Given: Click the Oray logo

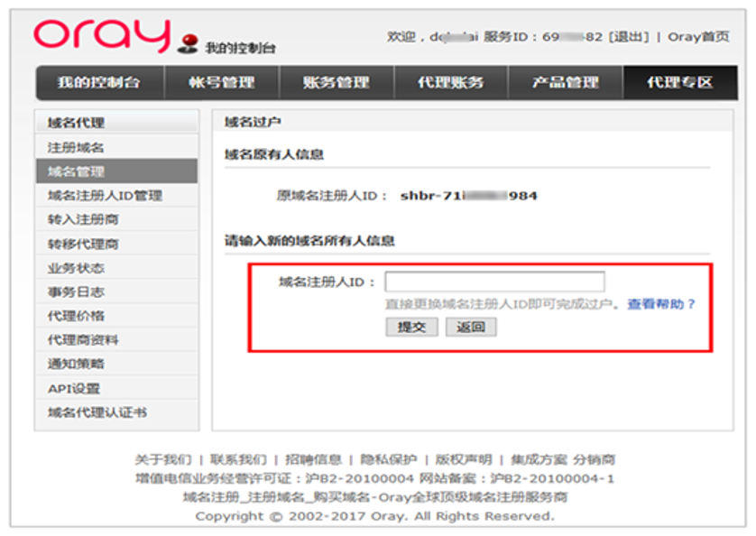Looking at the screenshot, I should coord(101,34).
